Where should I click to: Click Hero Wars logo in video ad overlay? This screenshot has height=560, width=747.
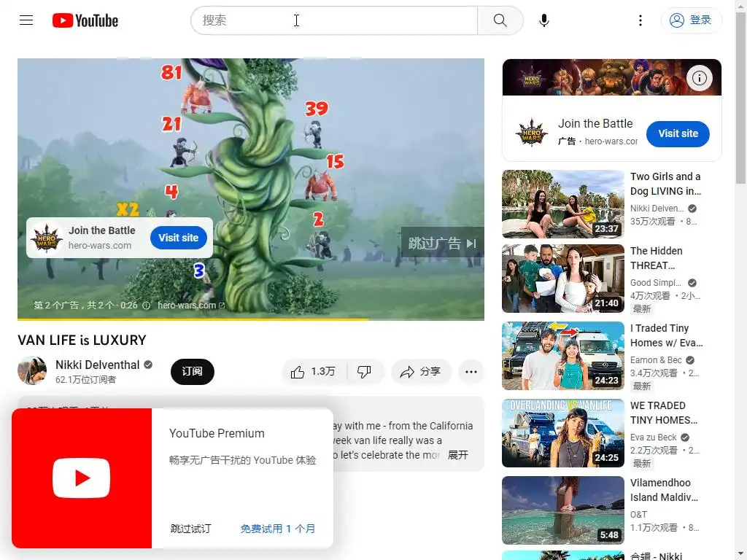coord(47,238)
